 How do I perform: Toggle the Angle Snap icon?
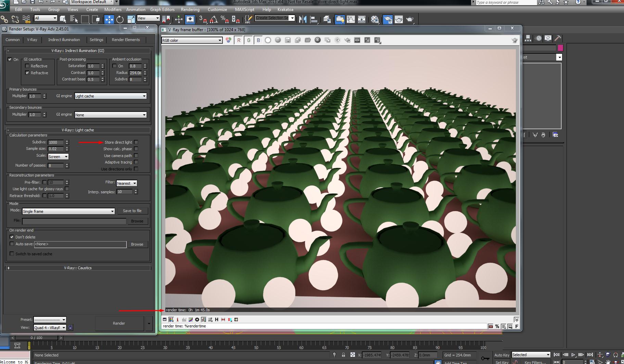[x=214, y=19]
